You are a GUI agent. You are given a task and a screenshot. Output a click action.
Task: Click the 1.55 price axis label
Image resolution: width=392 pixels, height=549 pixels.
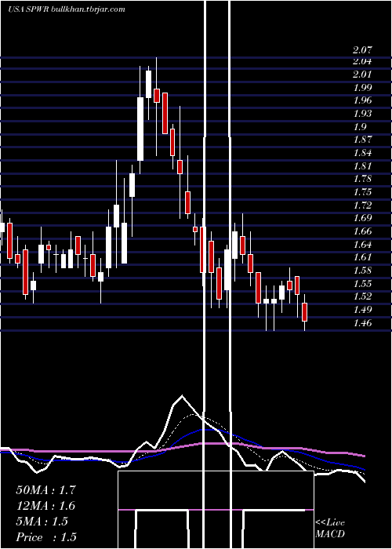click(362, 284)
